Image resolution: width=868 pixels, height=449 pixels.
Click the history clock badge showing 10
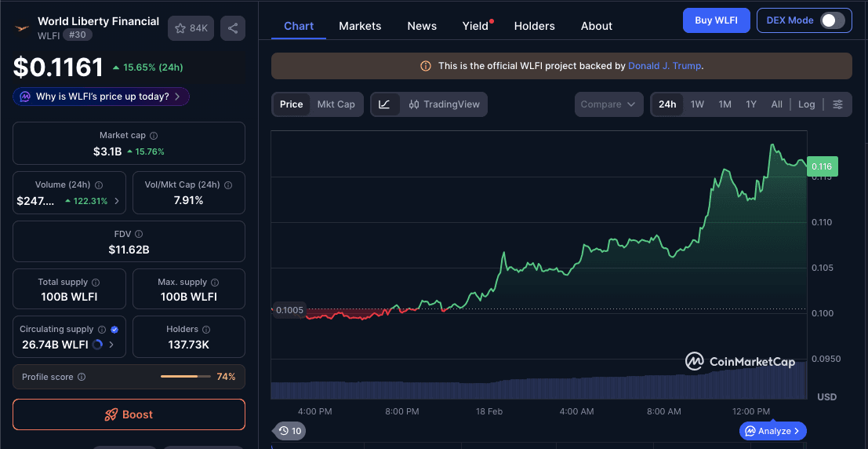click(x=289, y=431)
